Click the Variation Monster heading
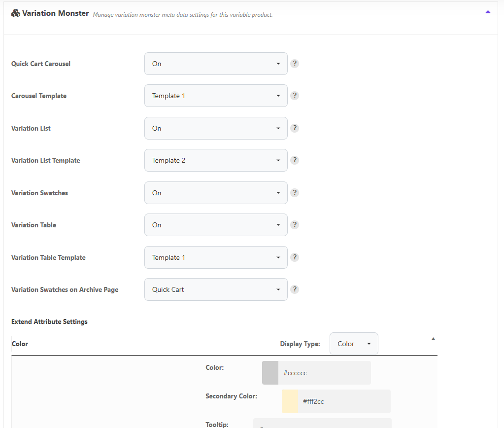This screenshot has width=504, height=428. 55,13
